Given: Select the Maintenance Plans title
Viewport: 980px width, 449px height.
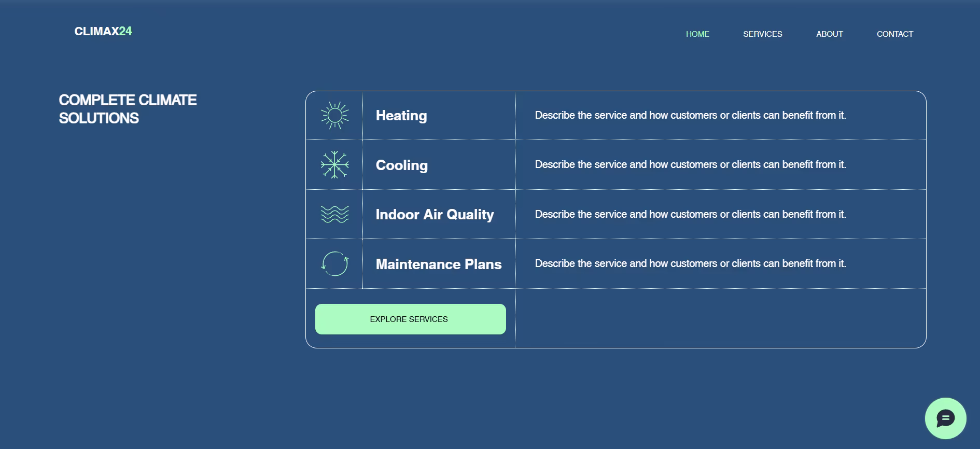Looking at the screenshot, I should point(439,264).
